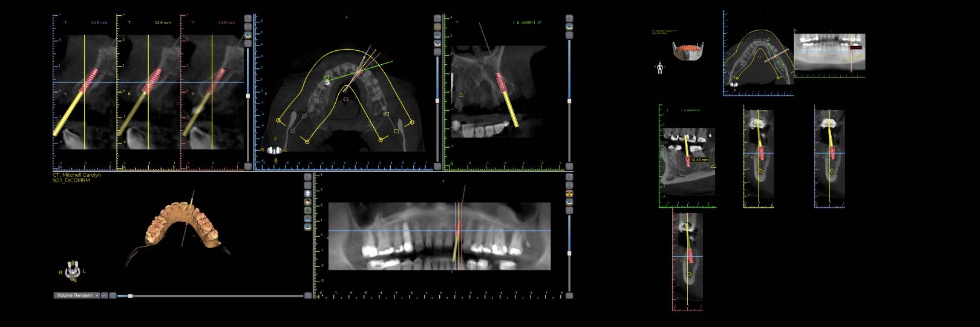Image resolution: width=980 pixels, height=327 pixels.
Task: Click the icon just above the teal arch icon in 3D toolbar
Action: [308, 219]
